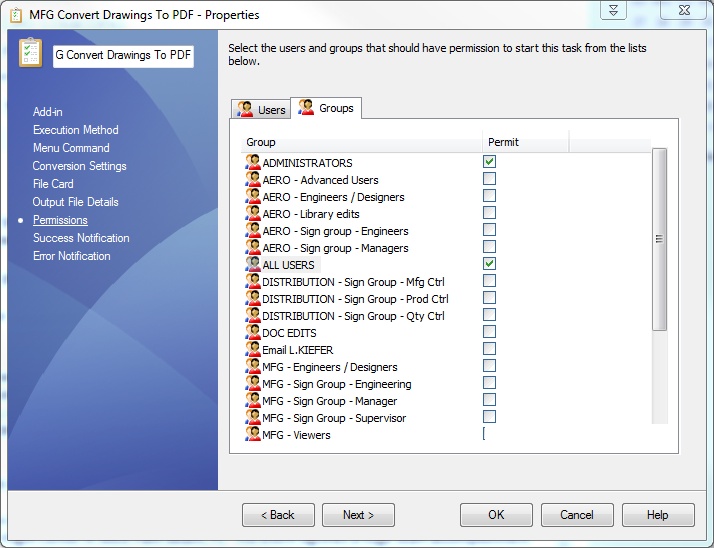
Task: Go to Execution Method settings
Action: pyautogui.click(x=76, y=130)
